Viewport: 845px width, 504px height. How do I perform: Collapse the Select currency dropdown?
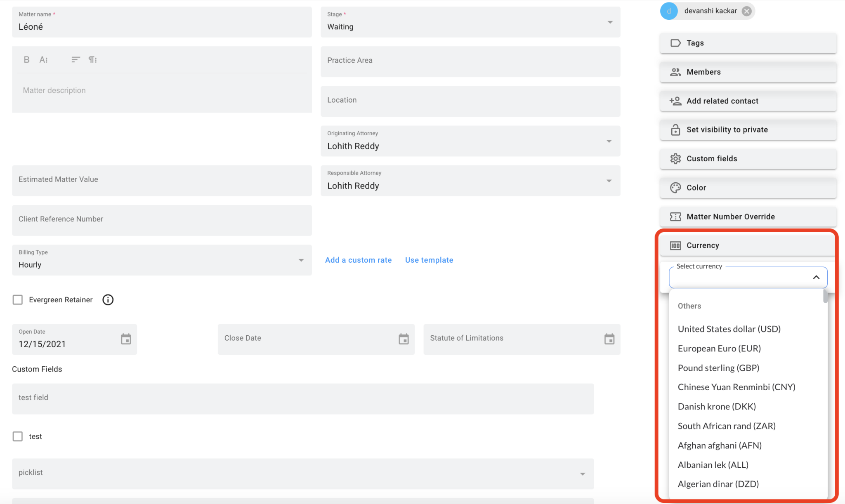(x=816, y=278)
